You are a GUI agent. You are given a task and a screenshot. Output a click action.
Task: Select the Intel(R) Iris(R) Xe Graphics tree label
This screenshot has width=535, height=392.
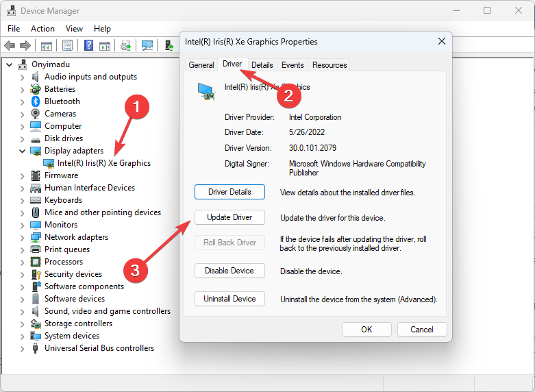[x=104, y=163]
